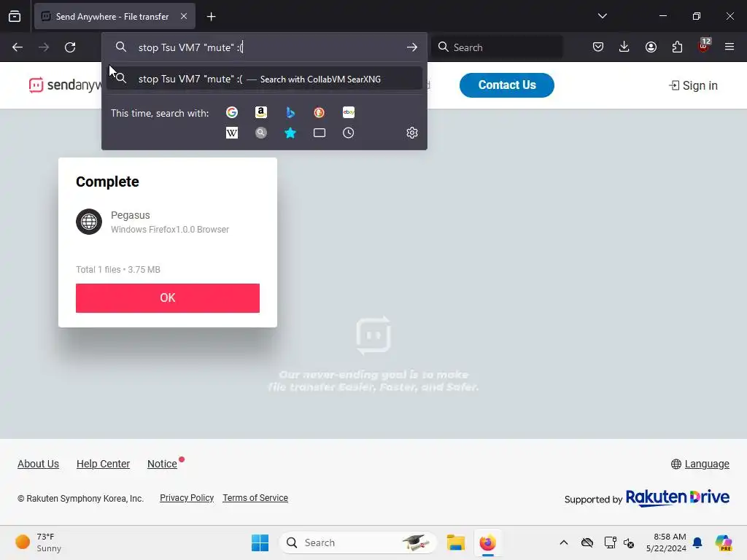Search in History via clock icon
Viewport: 747px width, 560px height.
point(349,133)
